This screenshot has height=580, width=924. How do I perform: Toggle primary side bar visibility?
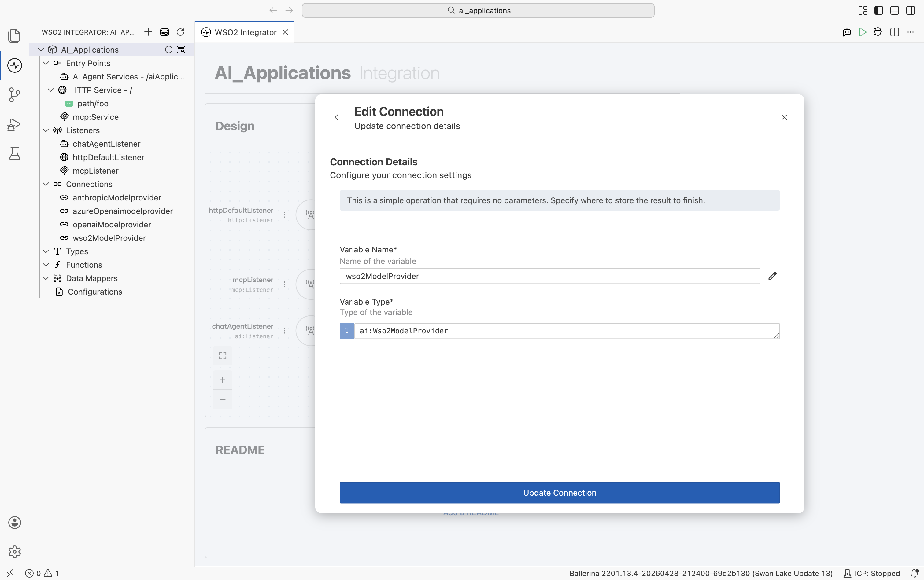[879, 10]
